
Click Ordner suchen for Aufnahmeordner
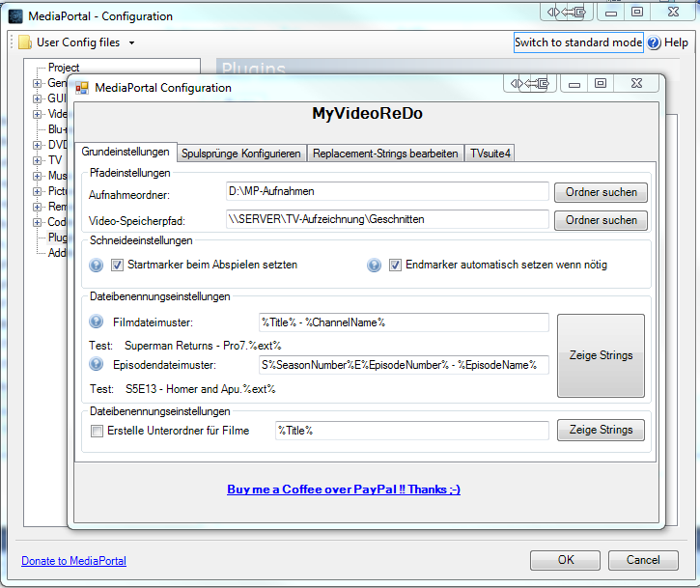click(x=601, y=192)
